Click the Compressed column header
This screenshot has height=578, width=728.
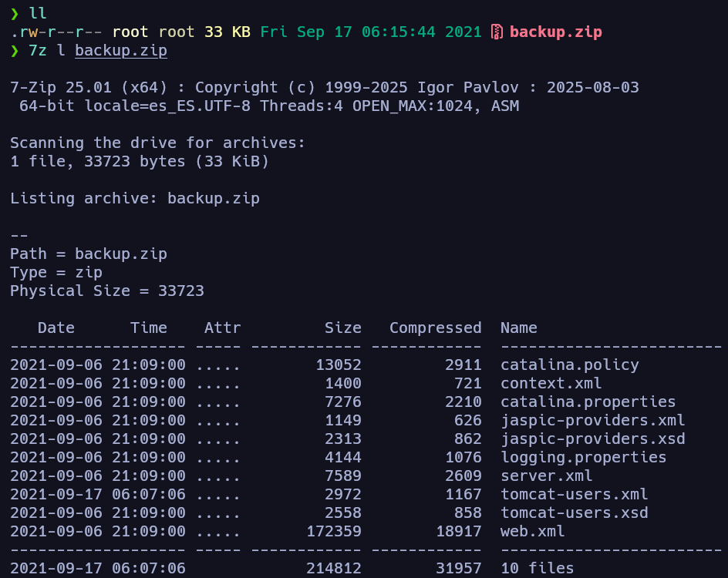(436, 328)
